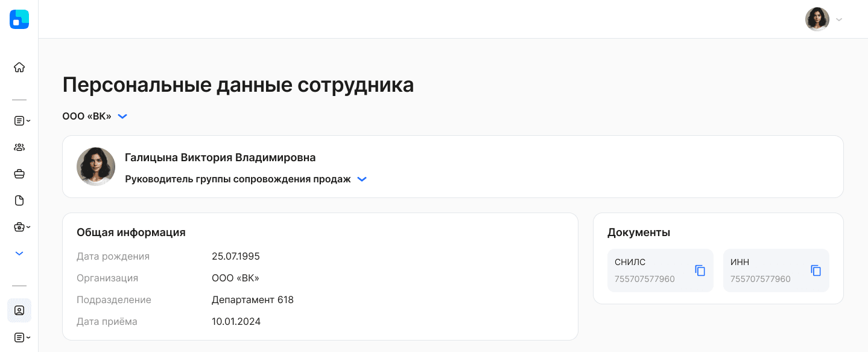The width and height of the screenshot is (868, 352).
Task: Click the top-right user avatar
Action: [817, 19]
